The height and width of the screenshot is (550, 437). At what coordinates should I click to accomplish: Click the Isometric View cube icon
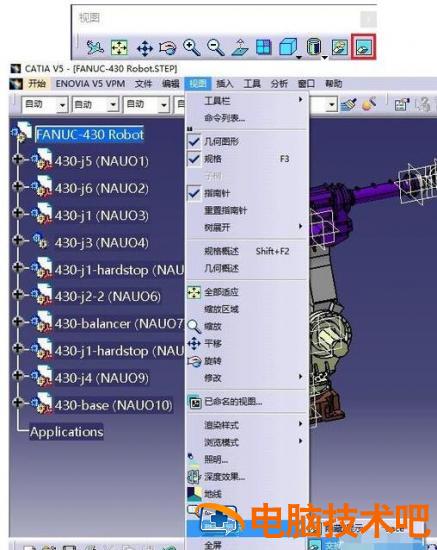pos(288,47)
